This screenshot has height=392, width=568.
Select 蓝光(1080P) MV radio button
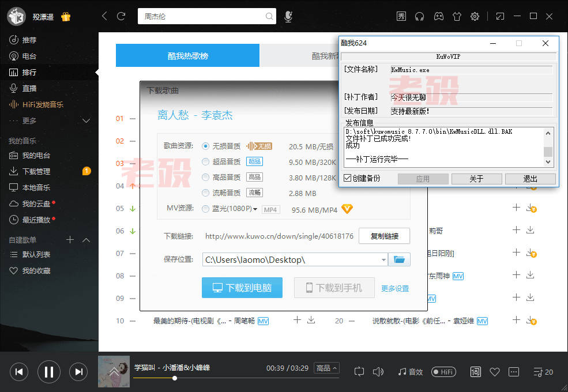coord(205,209)
